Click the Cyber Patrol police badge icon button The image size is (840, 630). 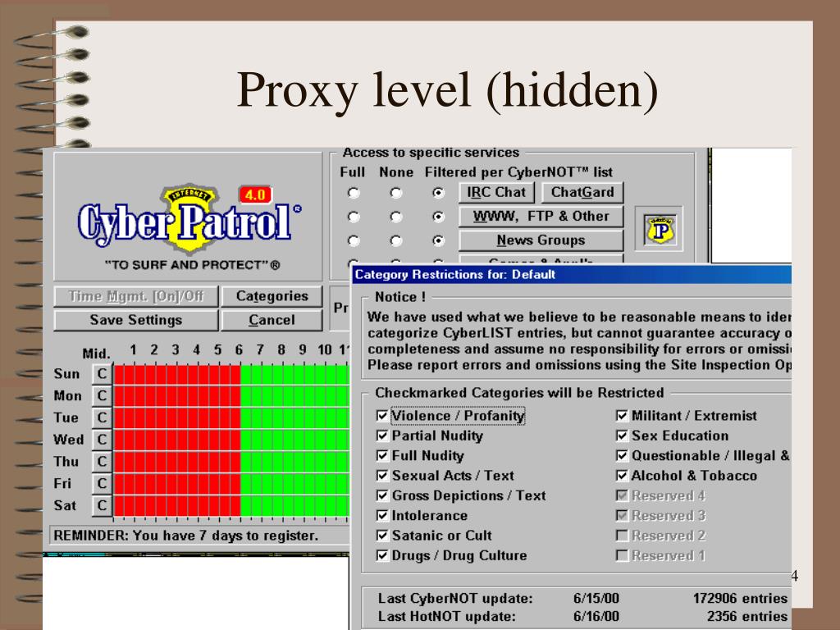coord(659,230)
